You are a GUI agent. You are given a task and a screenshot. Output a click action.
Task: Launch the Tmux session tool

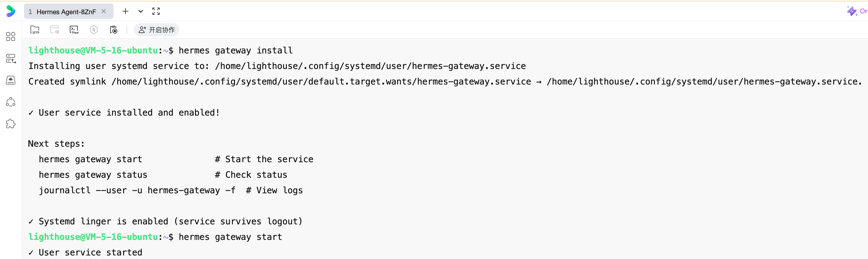(74, 30)
